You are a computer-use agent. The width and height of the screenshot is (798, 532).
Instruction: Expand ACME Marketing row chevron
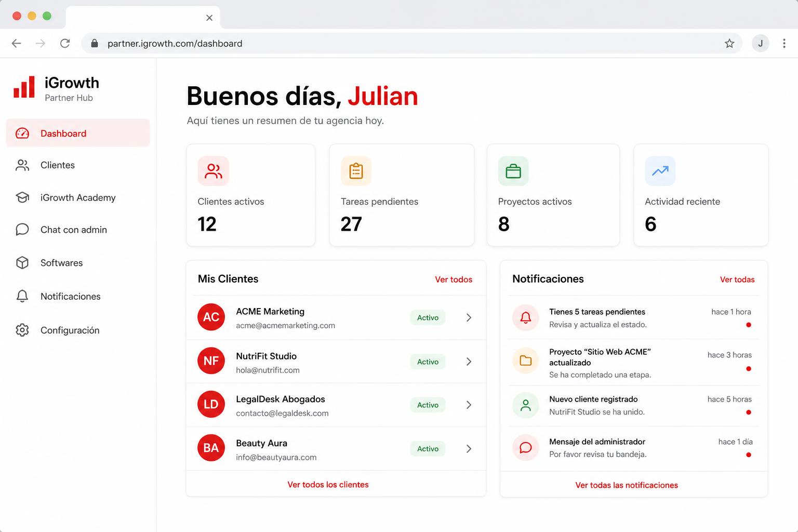[x=469, y=317]
